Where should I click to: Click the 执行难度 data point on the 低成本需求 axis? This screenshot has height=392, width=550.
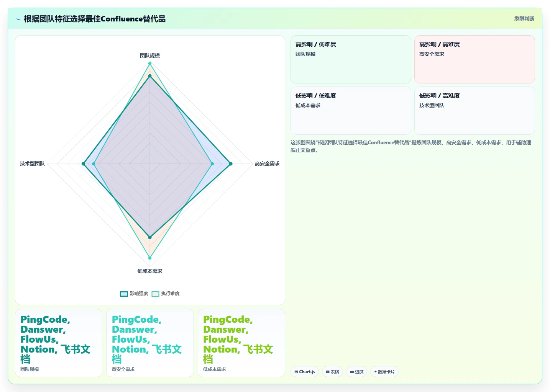(150, 258)
